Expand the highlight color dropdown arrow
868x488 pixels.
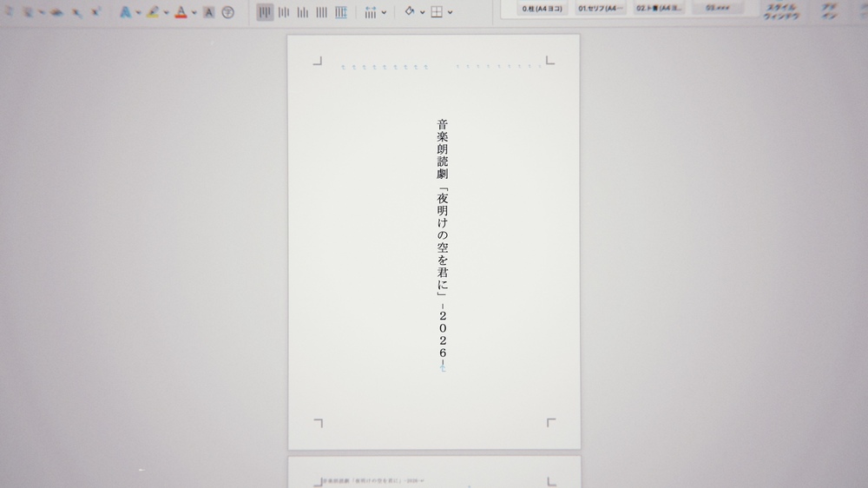[x=166, y=12]
